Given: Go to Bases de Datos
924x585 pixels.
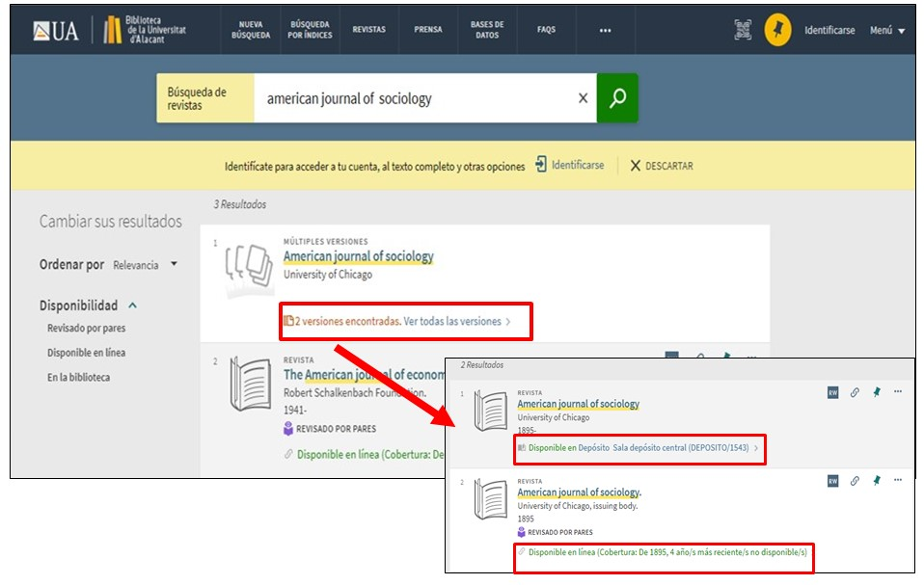Looking at the screenshot, I should click(x=487, y=30).
